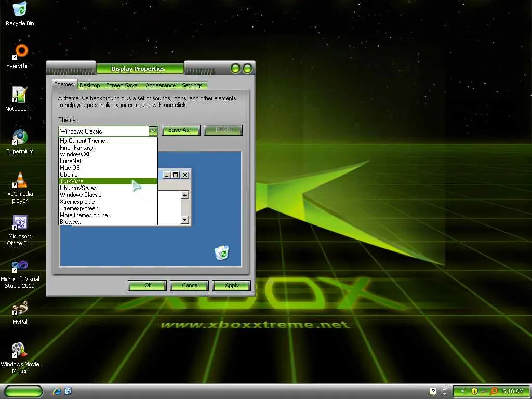
Task: Click the preview window close X button
Action: pyautogui.click(x=184, y=175)
